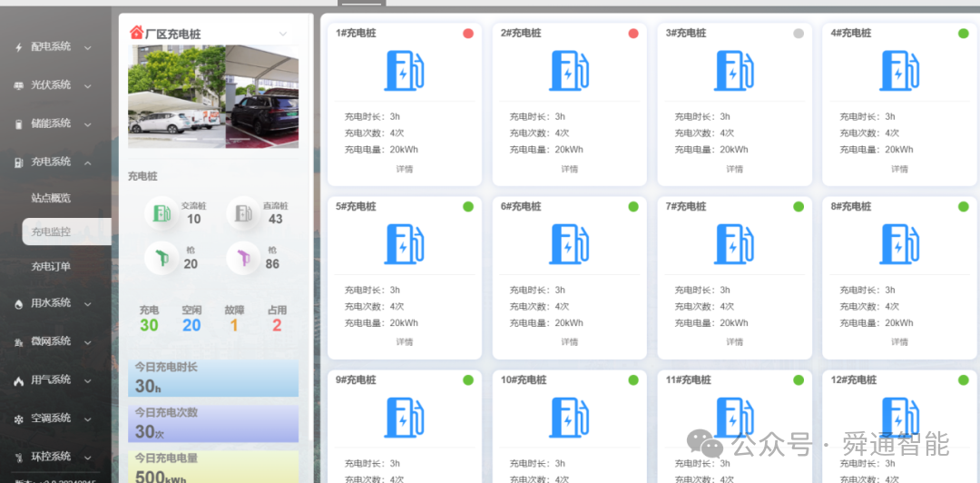Expand the 用水系统 menu chevron
This screenshot has height=483, width=980.
click(x=88, y=303)
